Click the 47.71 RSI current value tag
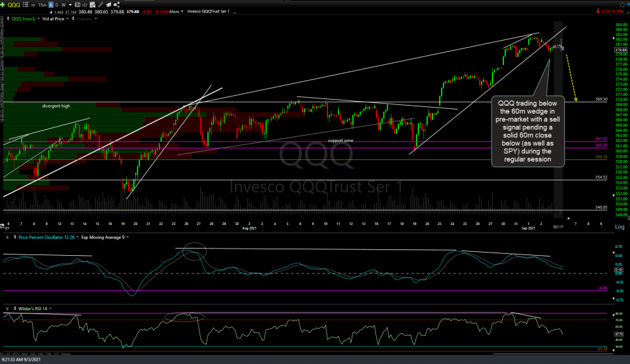Viewport: 630px width, 364px height. 619,334
